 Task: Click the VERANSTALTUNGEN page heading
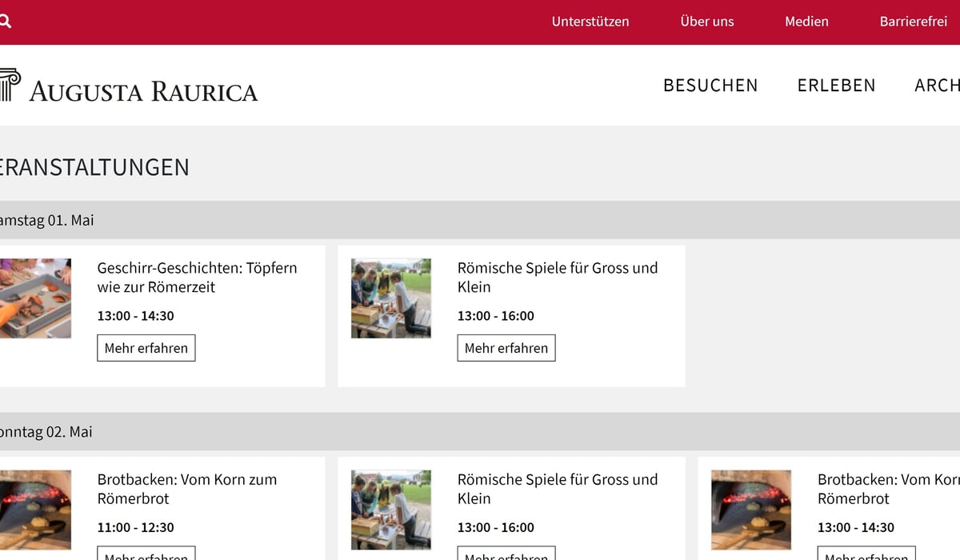tap(94, 167)
